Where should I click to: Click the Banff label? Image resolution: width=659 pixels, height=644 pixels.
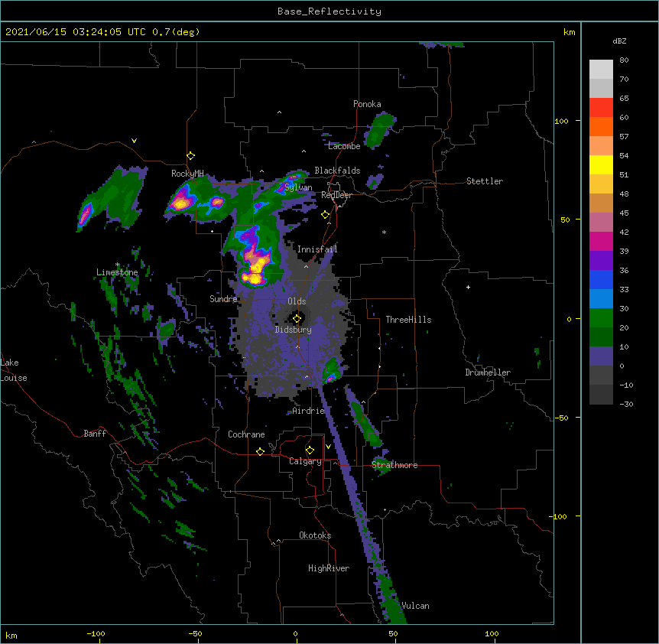(x=95, y=434)
